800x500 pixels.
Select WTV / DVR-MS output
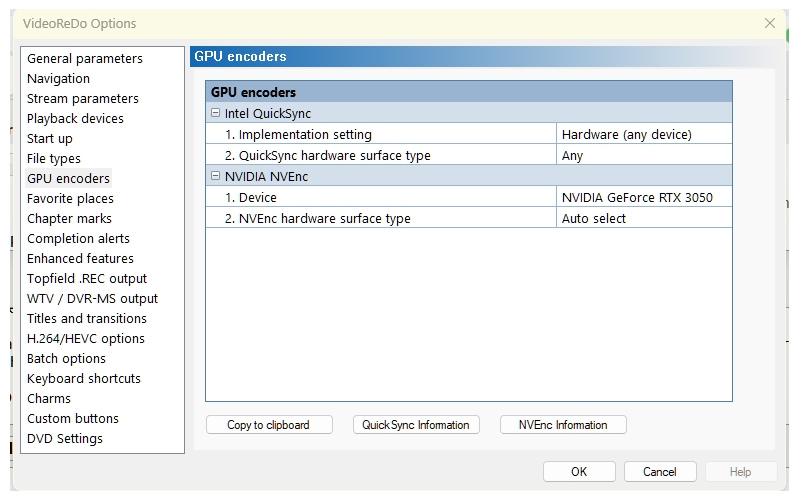click(92, 298)
